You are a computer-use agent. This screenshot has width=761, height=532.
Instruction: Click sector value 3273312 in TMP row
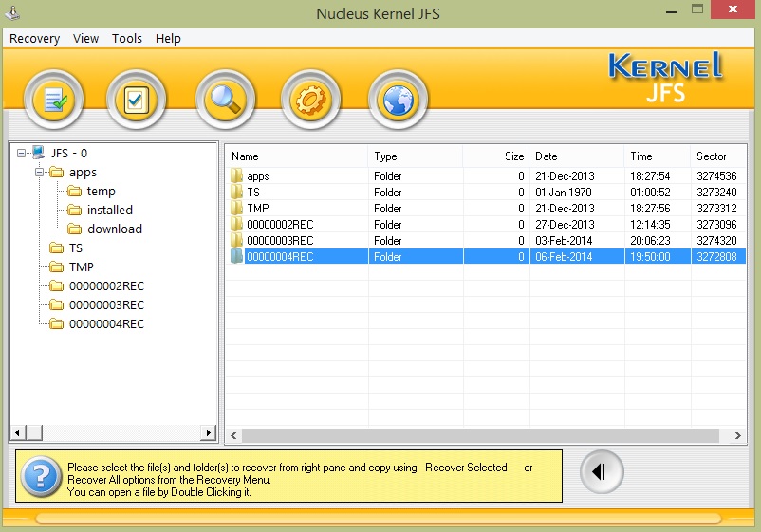pyautogui.click(x=716, y=208)
